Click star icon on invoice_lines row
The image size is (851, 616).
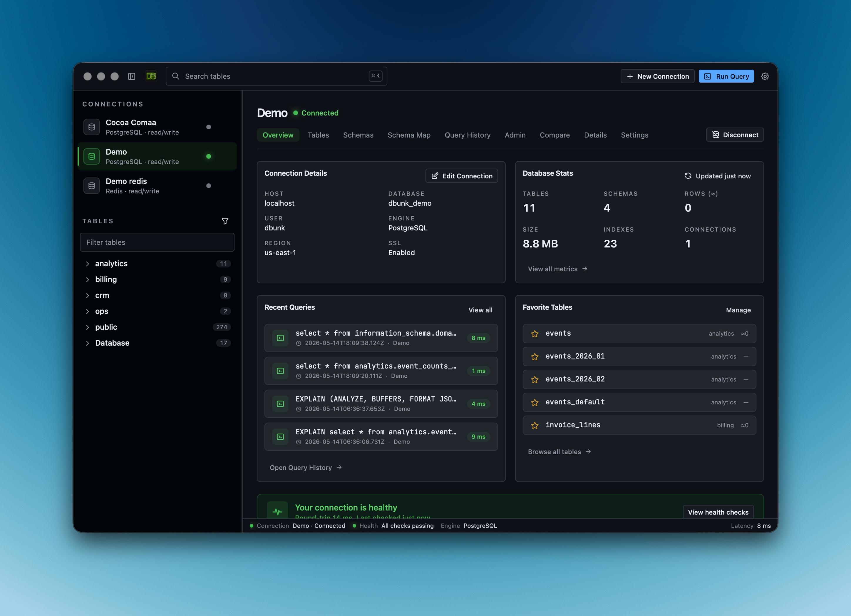tap(535, 425)
